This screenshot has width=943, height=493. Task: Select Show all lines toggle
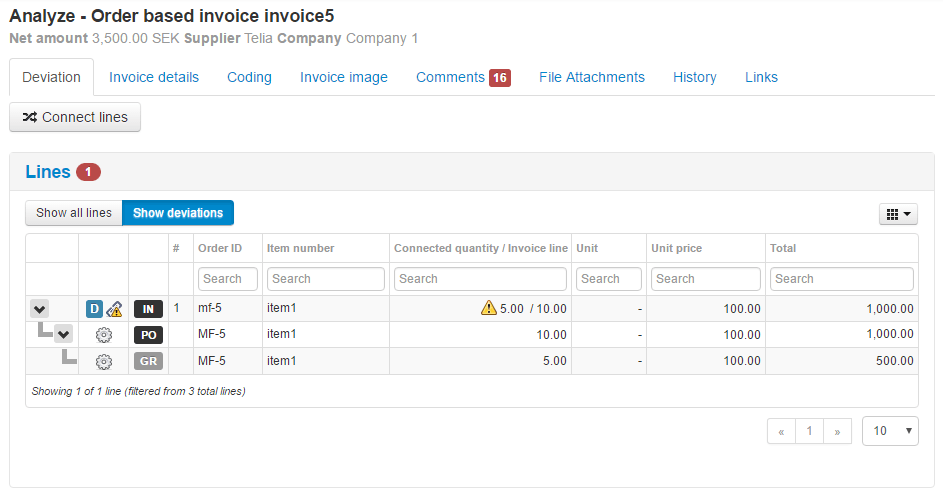(x=74, y=213)
